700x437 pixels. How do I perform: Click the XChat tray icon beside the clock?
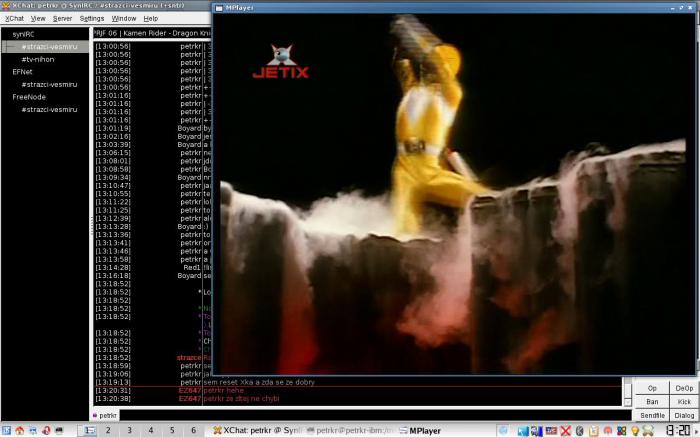(x=648, y=430)
